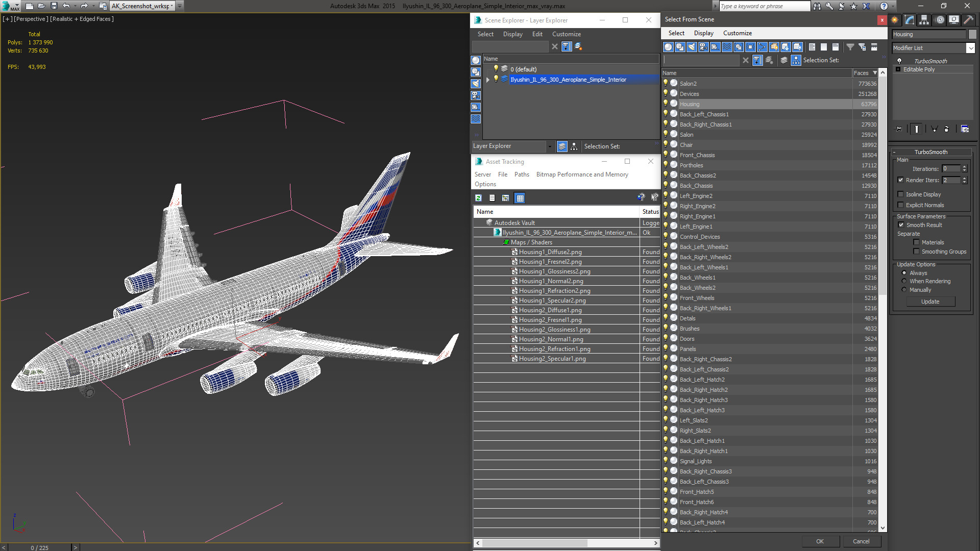Click the New Scene icon
Screen dimensions: 980x551
pos(29,6)
